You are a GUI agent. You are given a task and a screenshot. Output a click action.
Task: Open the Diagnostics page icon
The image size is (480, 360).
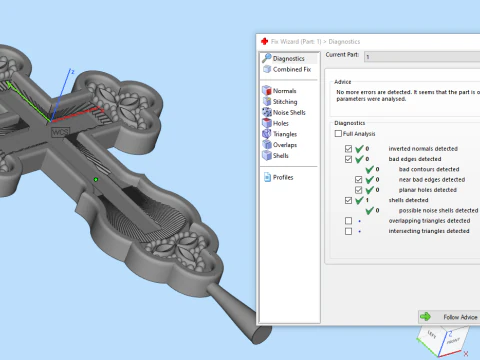[x=267, y=58]
